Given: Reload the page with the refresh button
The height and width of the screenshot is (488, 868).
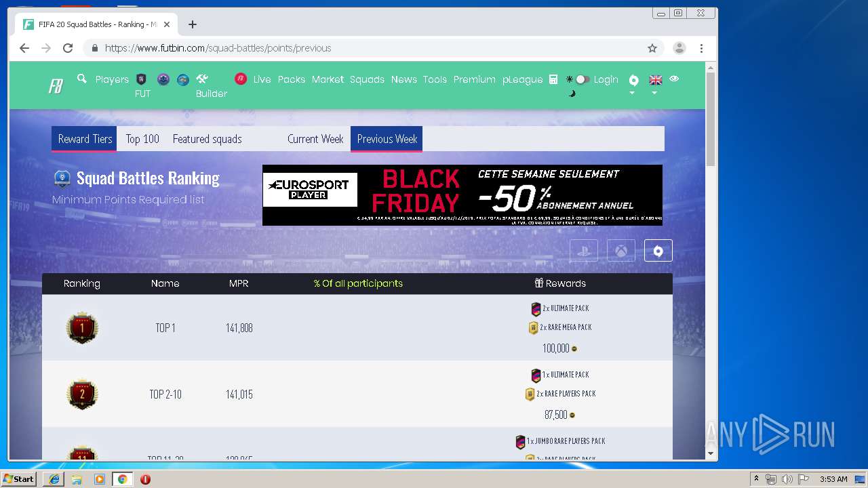Looking at the screenshot, I should point(68,48).
